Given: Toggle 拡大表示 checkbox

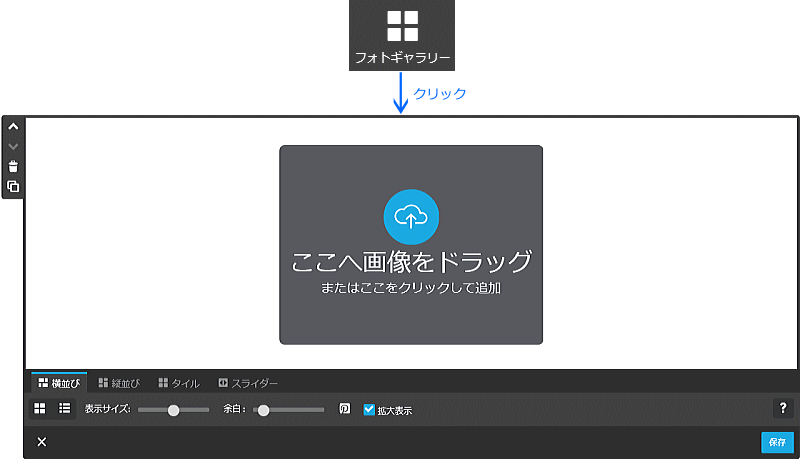Looking at the screenshot, I should pos(369,410).
